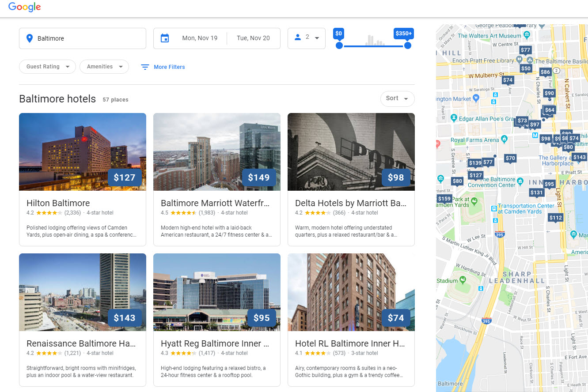Open the Hilton Baltimore listing title
The height and width of the screenshot is (392, 588).
[x=58, y=203]
